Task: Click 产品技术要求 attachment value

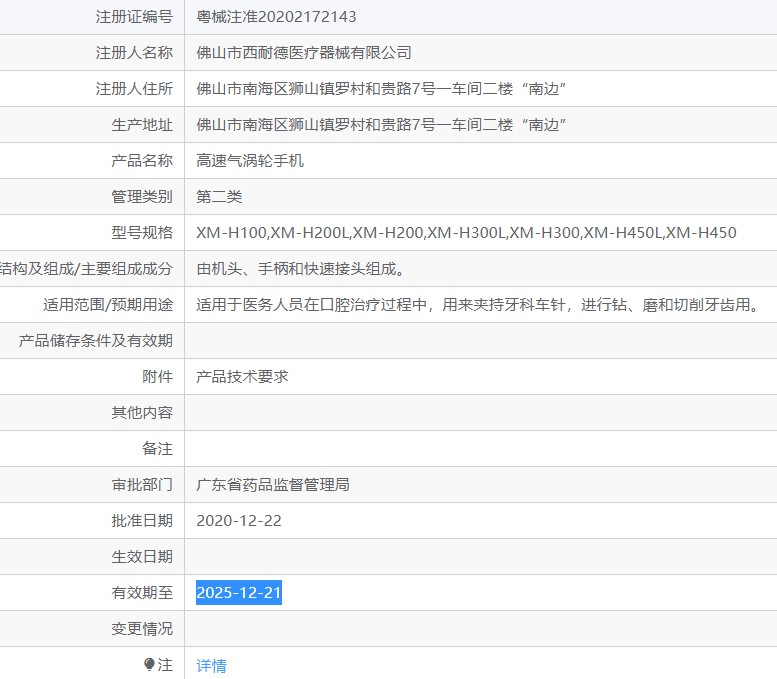Action: pyautogui.click(x=242, y=377)
